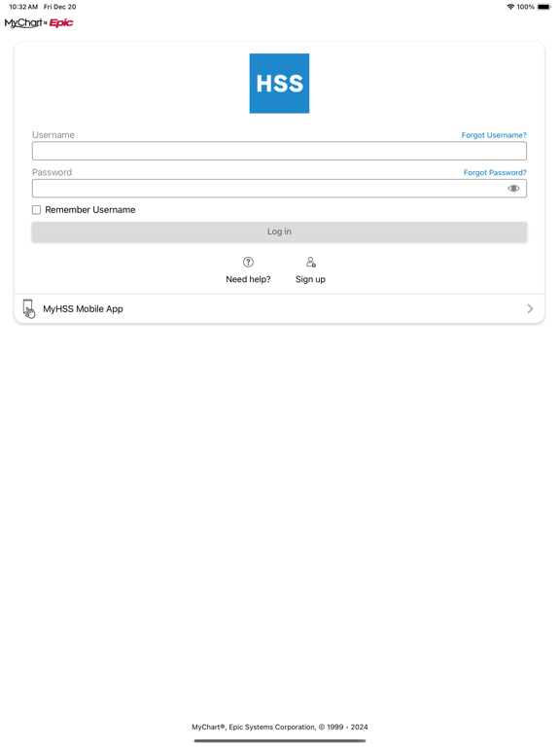The height and width of the screenshot is (747, 560).
Task: Open the Forgot Password? link
Action: pyautogui.click(x=495, y=172)
